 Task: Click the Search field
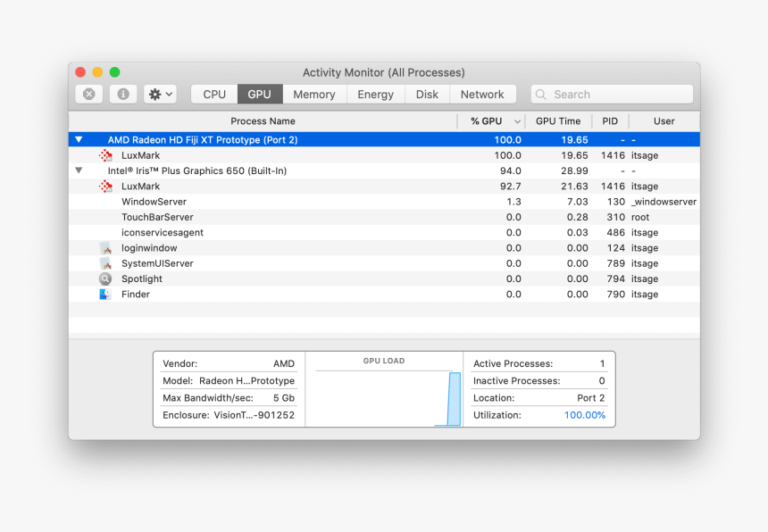point(612,94)
